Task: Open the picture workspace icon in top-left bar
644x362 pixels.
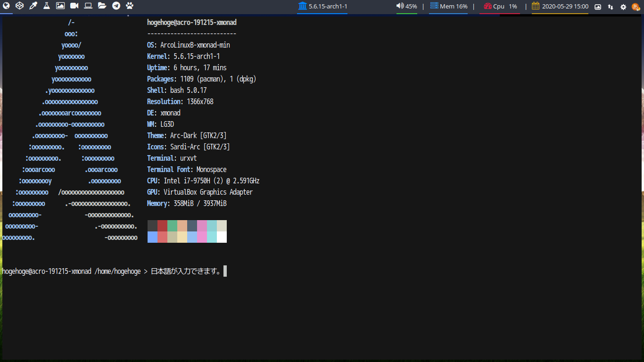Action: (60, 6)
